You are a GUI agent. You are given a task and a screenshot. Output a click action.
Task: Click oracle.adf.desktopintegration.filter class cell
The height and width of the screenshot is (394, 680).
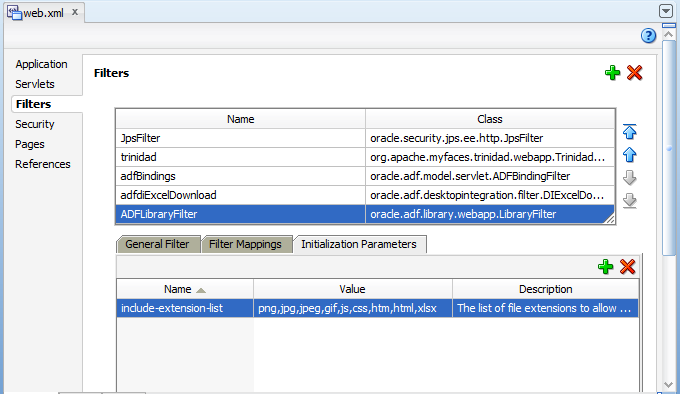point(490,195)
